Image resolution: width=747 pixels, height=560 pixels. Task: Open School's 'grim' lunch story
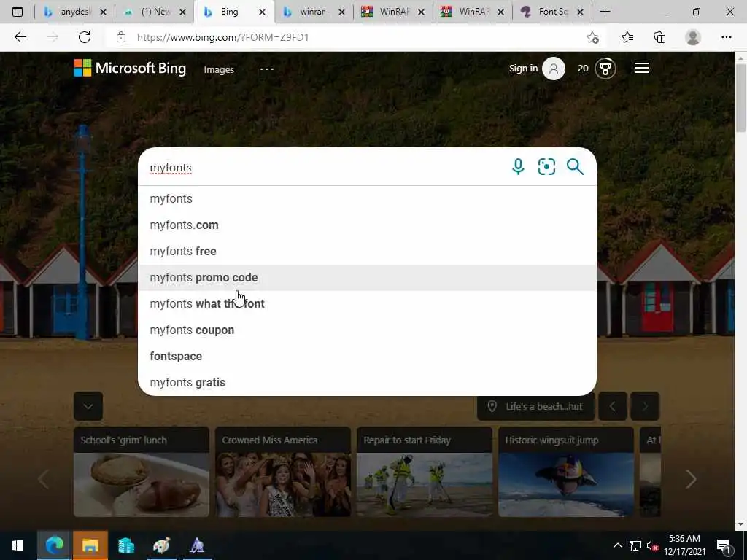tap(142, 472)
